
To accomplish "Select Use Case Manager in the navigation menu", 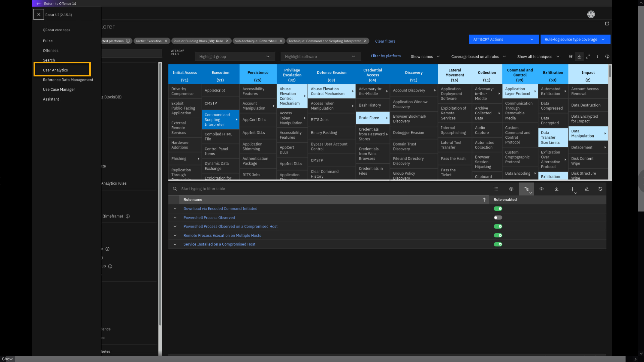I will (59, 89).
